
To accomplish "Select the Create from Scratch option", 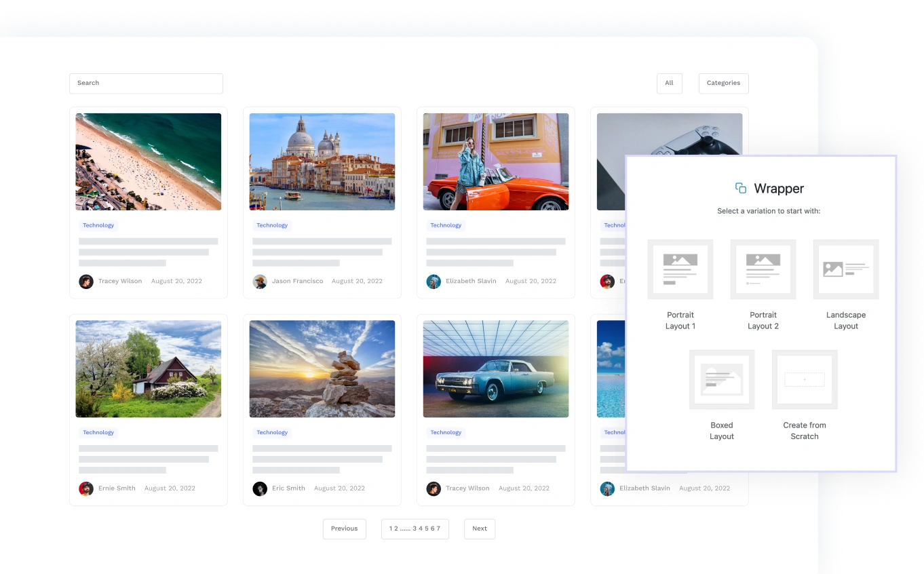I will pyautogui.click(x=805, y=379).
